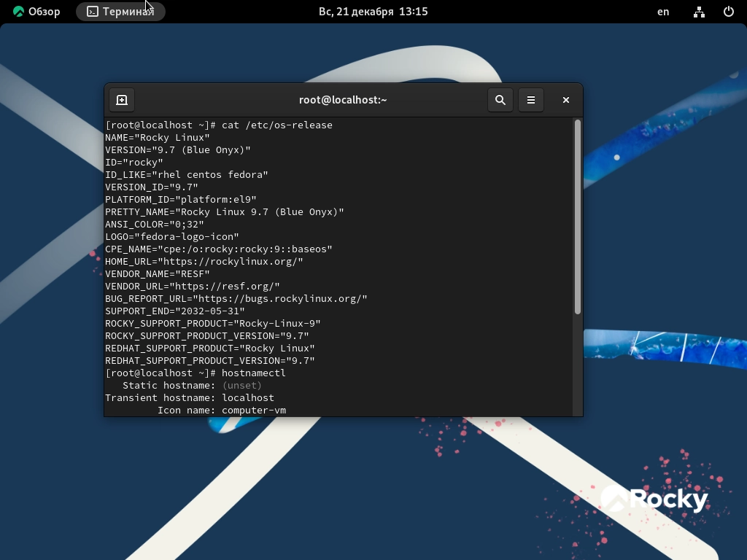Click the PRETTY_NAME line in output
The width and height of the screenshot is (747, 560).
coord(225,212)
